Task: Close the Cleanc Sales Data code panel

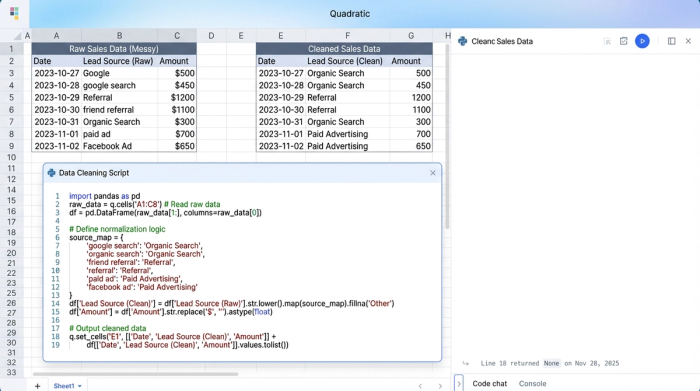Action: (x=688, y=41)
